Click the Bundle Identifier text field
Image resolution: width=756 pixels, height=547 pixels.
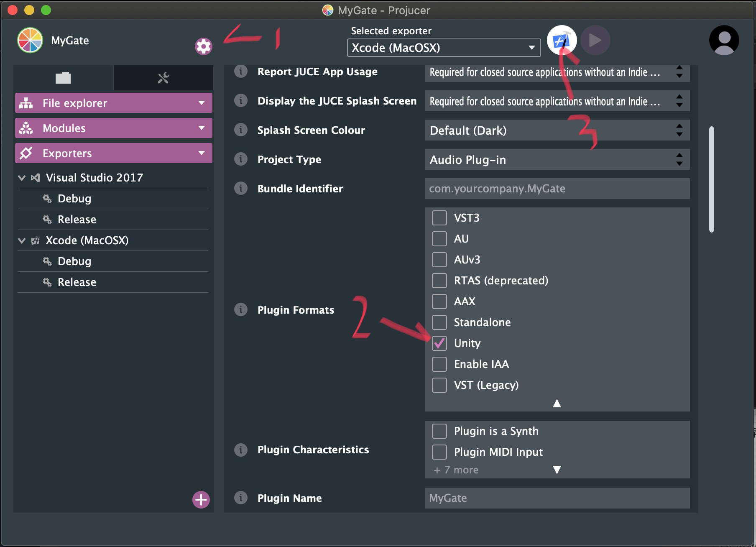pos(557,189)
